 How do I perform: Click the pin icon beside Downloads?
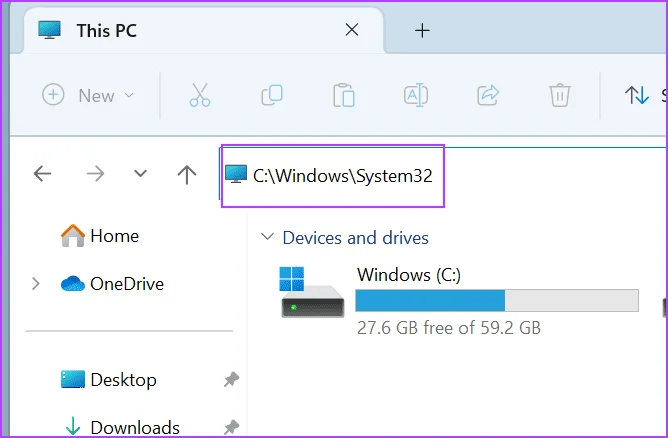click(x=231, y=427)
